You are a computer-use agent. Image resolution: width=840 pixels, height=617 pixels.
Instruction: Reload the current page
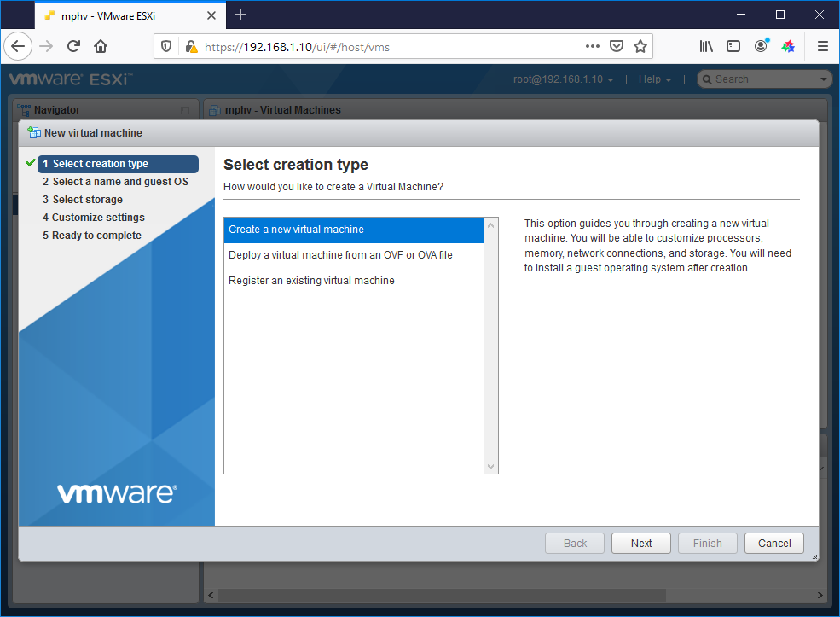72,46
